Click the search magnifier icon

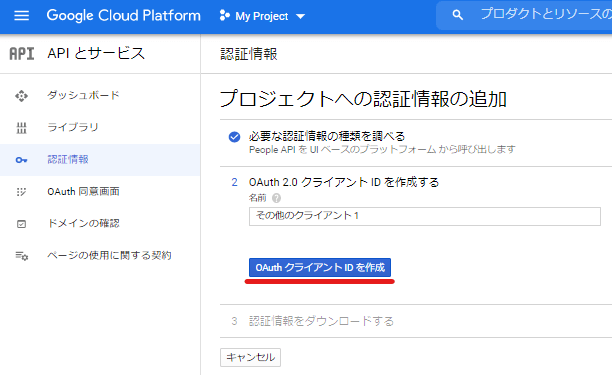pyautogui.click(x=457, y=15)
